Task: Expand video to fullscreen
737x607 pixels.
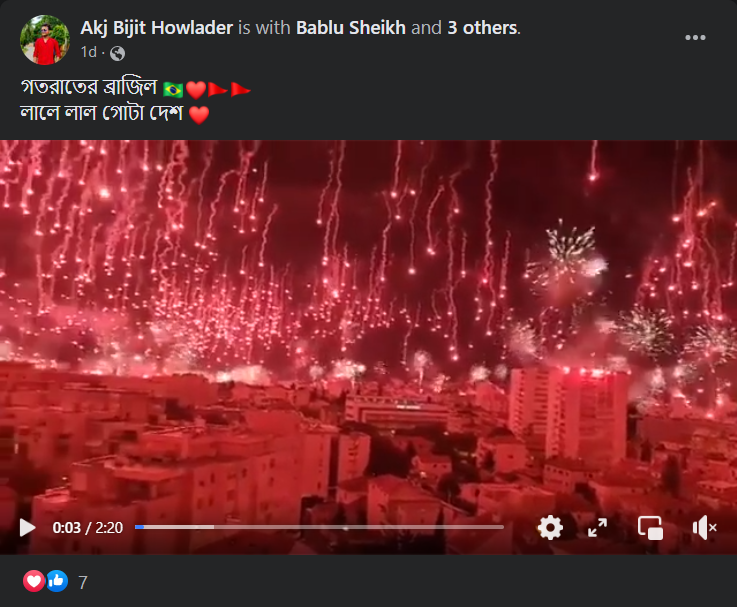Action: pos(597,528)
